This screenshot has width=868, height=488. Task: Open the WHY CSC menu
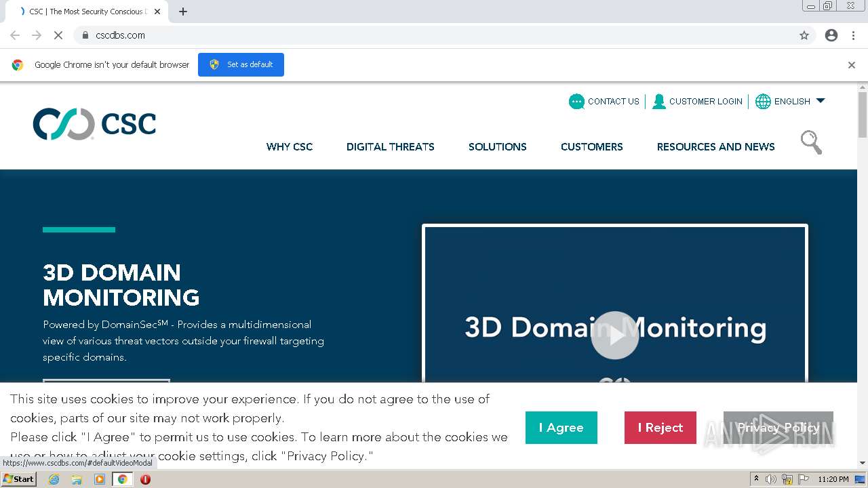290,146
